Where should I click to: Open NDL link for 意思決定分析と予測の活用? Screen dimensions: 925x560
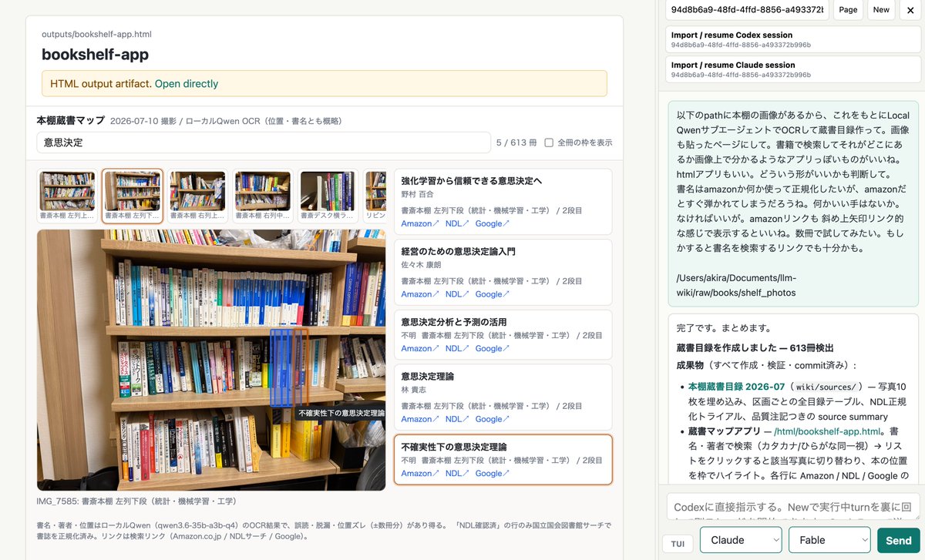[x=457, y=348]
